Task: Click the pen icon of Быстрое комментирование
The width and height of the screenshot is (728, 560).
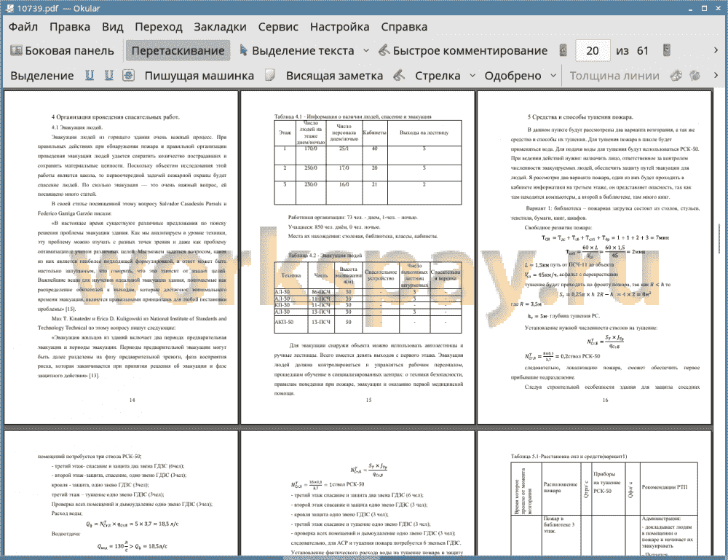Action: 384,51
